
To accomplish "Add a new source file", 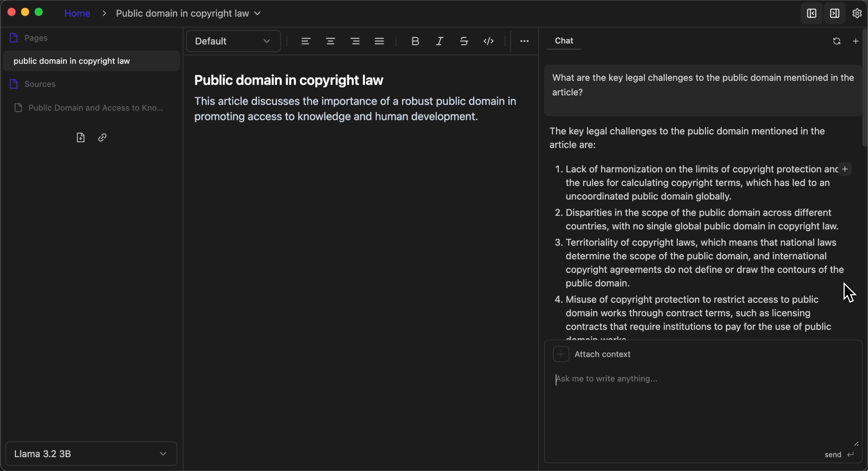I will click(x=81, y=138).
